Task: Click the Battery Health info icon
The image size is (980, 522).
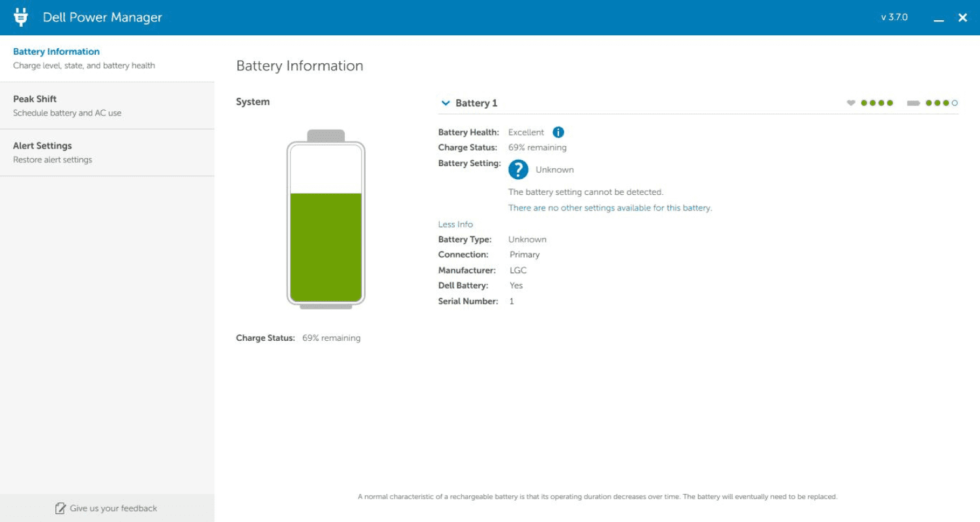Action: point(558,132)
